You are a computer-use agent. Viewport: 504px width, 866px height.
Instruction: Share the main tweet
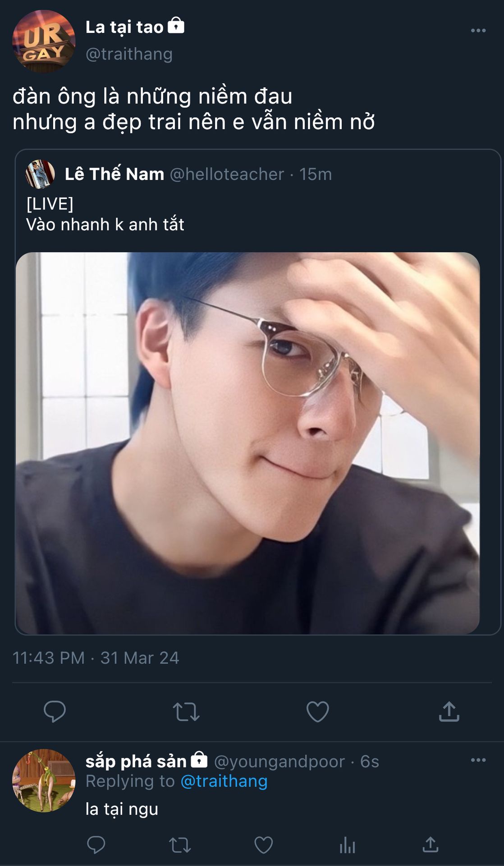pos(449,712)
